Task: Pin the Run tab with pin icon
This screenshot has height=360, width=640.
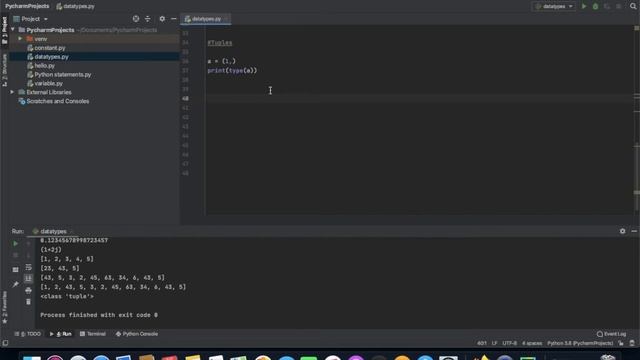Action: coord(16,284)
